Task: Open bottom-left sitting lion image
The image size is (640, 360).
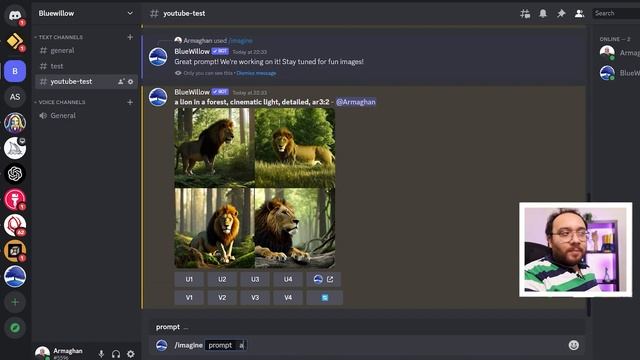Action: (x=214, y=228)
